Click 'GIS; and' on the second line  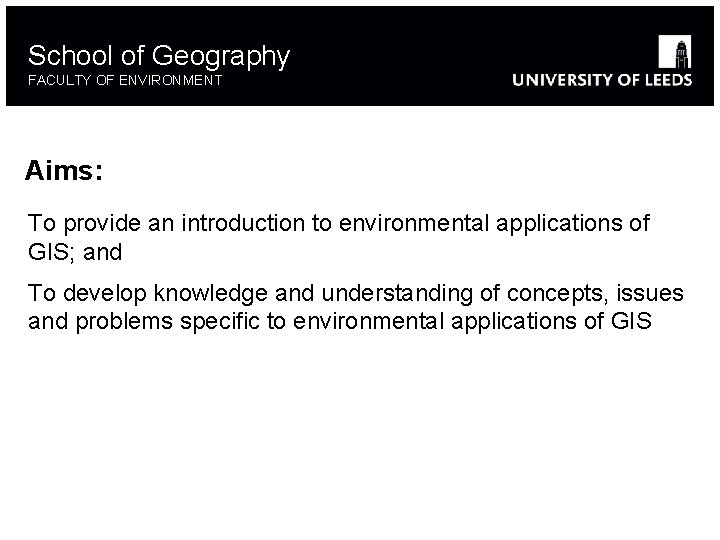pyautogui.click(x=75, y=252)
